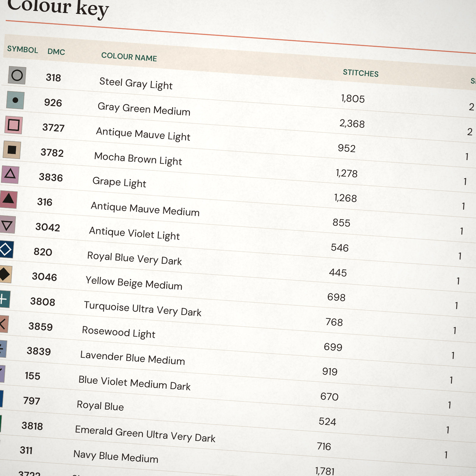This screenshot has width=476, height=476.
Task: Click the Antique Violet Light colour name
Action: [134, 233]
